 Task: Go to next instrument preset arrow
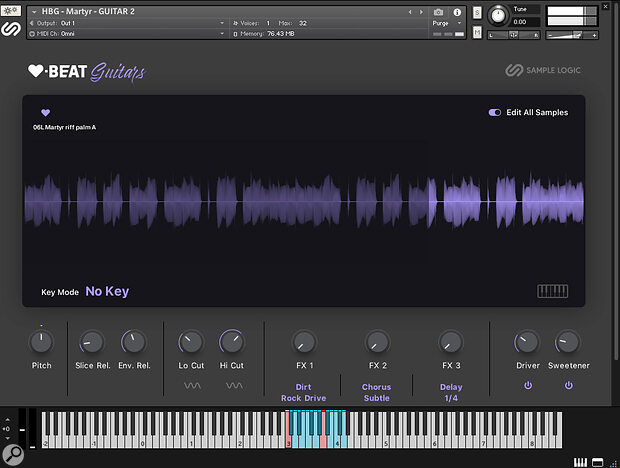click(421, 12)
